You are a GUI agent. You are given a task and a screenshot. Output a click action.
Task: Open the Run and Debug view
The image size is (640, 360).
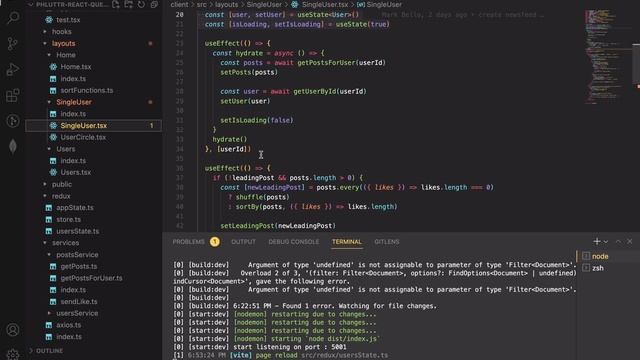click(13, 69)
